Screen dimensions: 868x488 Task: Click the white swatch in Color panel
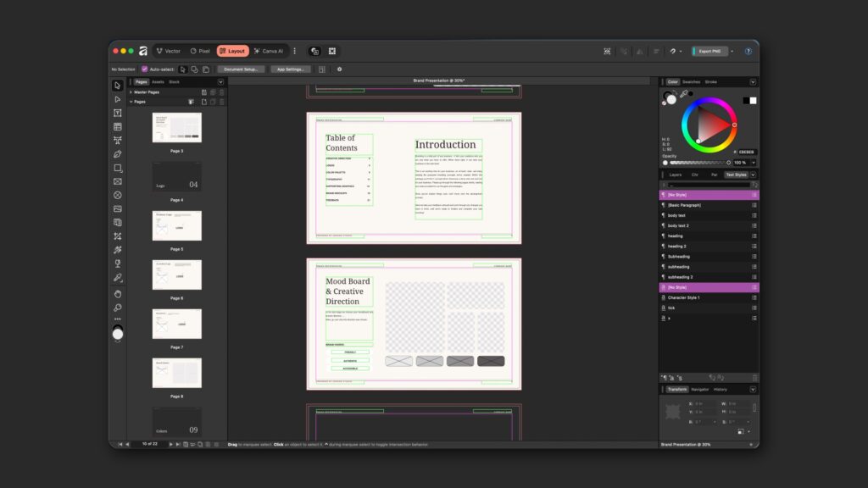point(753,101)
